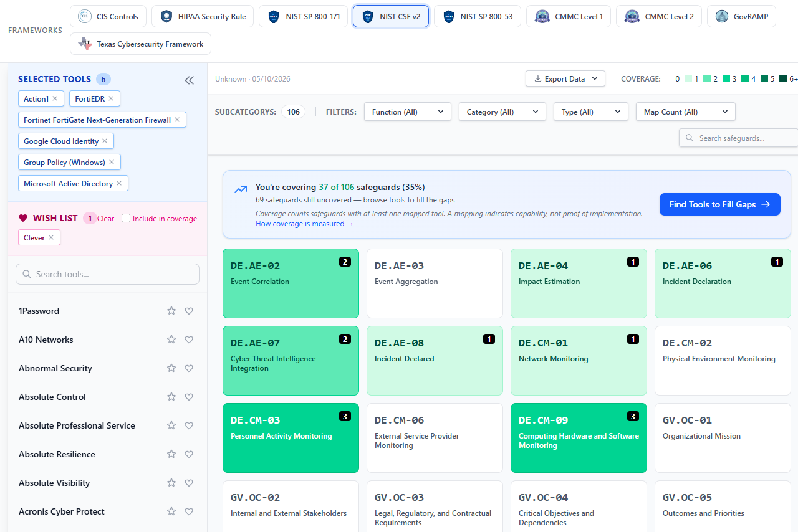
Task: Star the Absolute Control tool
Action: click(x=171, y=397)
